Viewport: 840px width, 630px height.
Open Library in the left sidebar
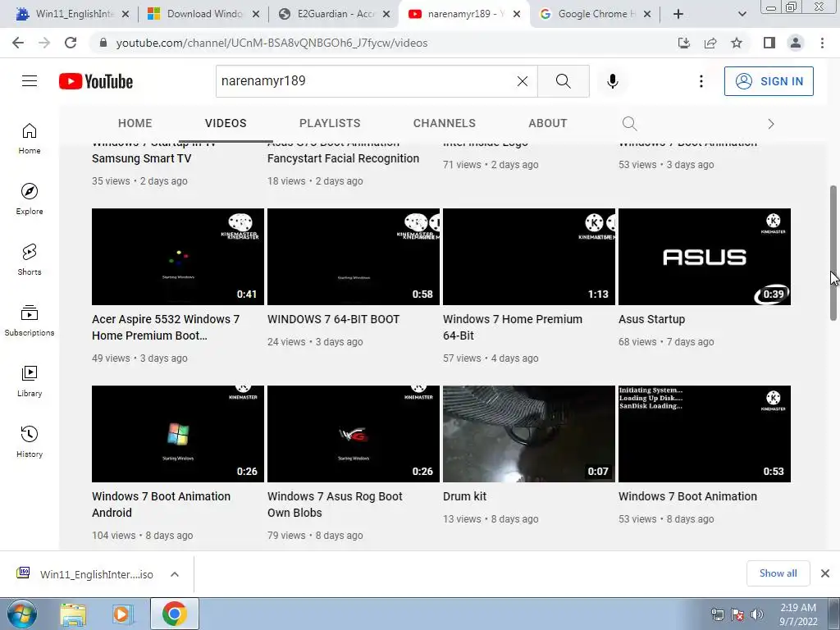pos(30,381)
